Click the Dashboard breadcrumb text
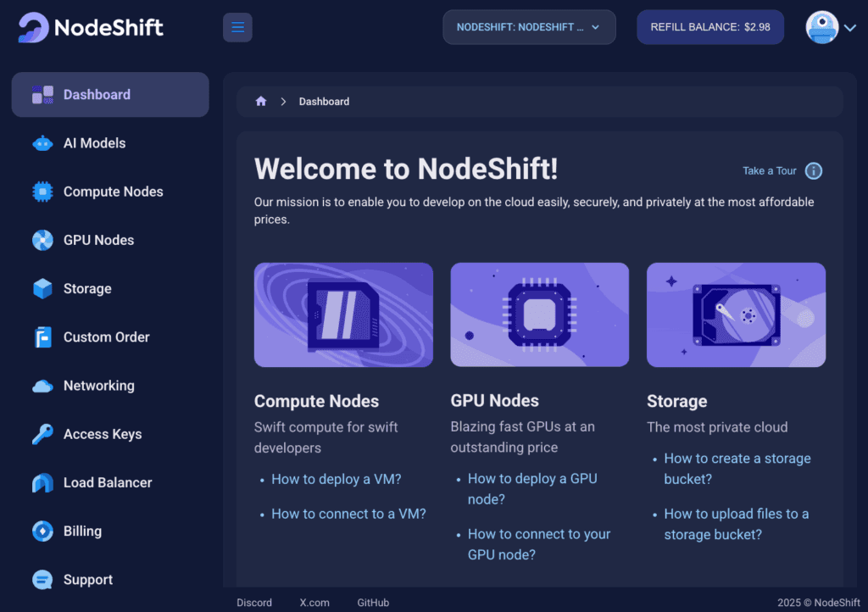The width and height of the screenshot is (868, 612). tap(324, 102)
